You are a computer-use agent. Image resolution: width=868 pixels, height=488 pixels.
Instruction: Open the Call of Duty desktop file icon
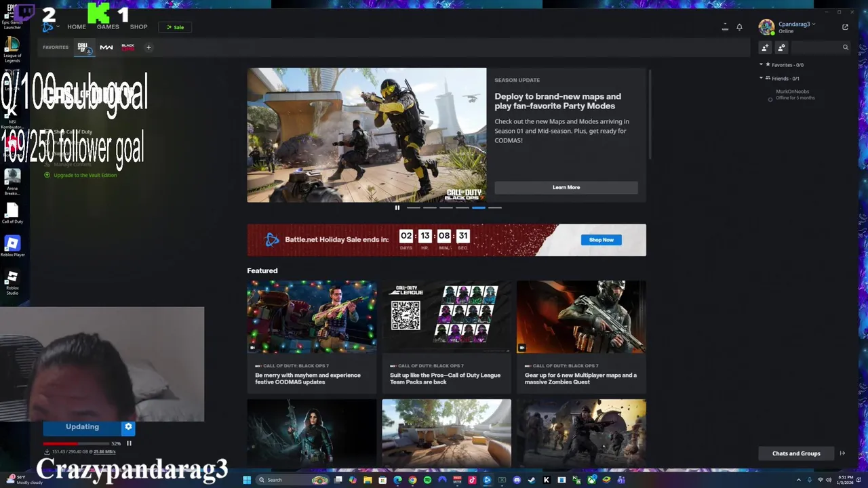[12, 213]
